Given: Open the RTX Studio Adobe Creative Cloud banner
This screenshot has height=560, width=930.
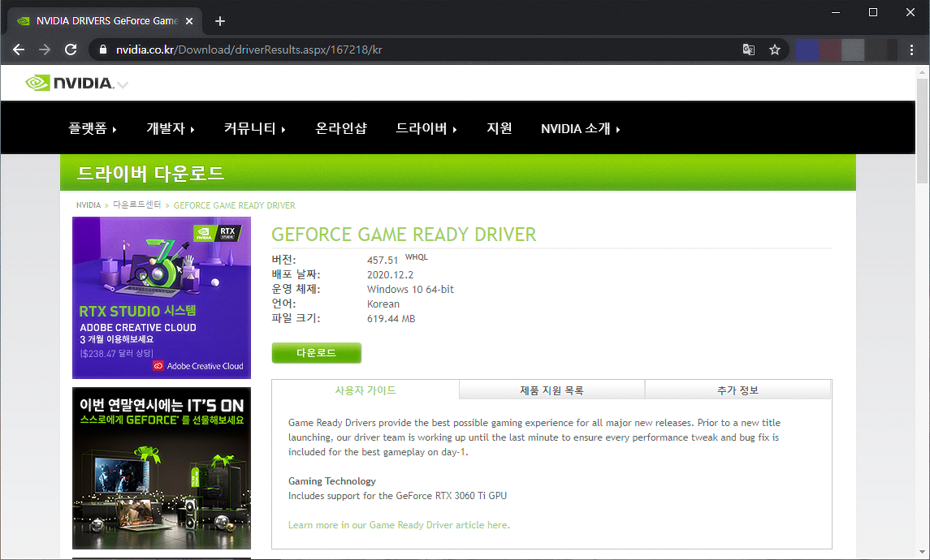Looking at the screenshot, I should (x=162, y=298).
